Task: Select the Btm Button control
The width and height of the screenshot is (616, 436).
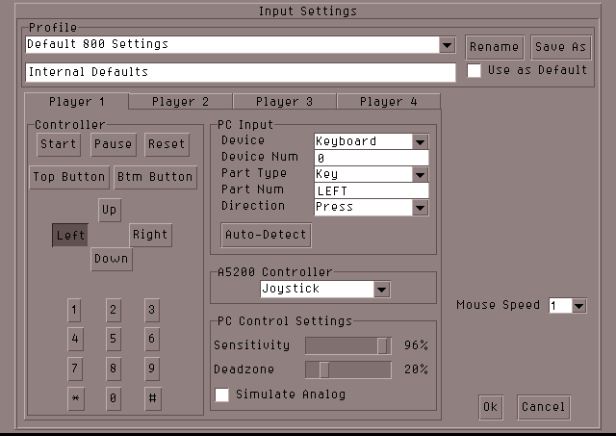Action: (x=155, y=177)
